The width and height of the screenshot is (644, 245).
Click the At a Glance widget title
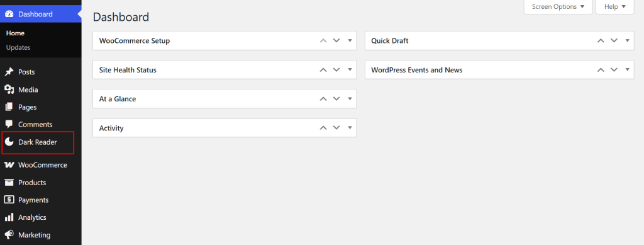point(118,99)
